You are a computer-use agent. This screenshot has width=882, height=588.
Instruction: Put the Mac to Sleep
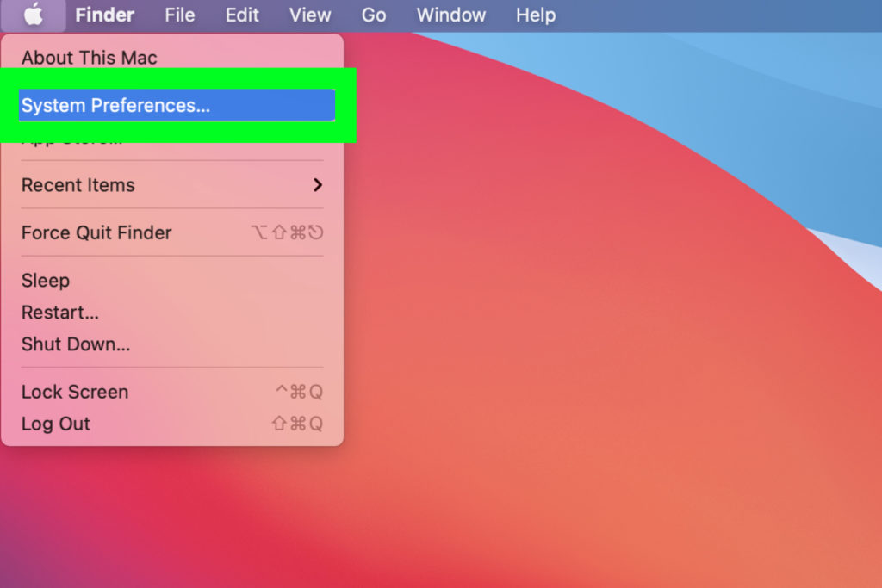click(172, 281)
